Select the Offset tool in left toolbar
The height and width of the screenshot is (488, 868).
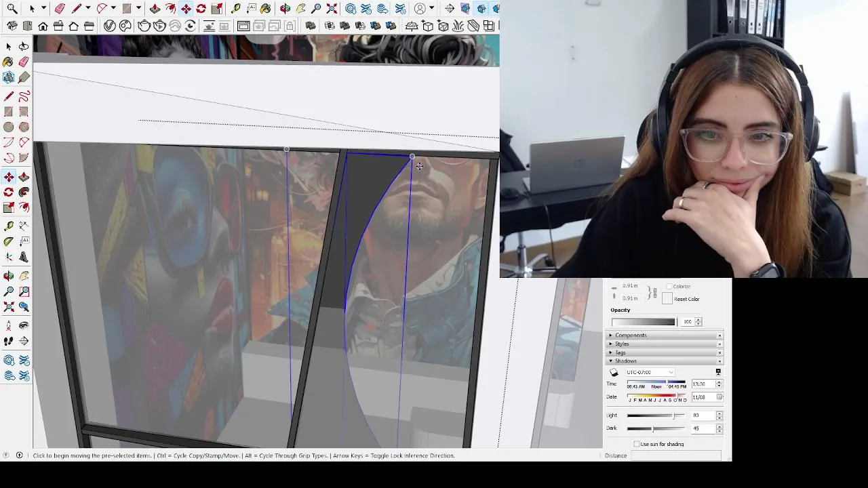point(24,206)
